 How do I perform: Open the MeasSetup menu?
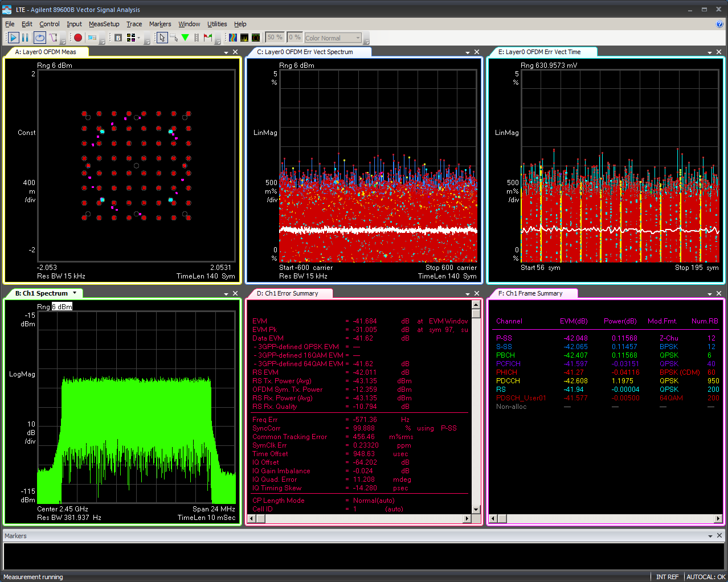[x=104, y=24]
